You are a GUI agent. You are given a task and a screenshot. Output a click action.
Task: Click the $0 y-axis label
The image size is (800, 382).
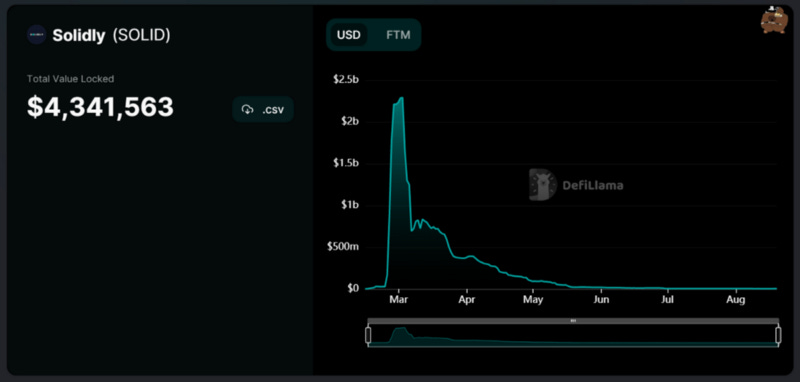[353, 289]
